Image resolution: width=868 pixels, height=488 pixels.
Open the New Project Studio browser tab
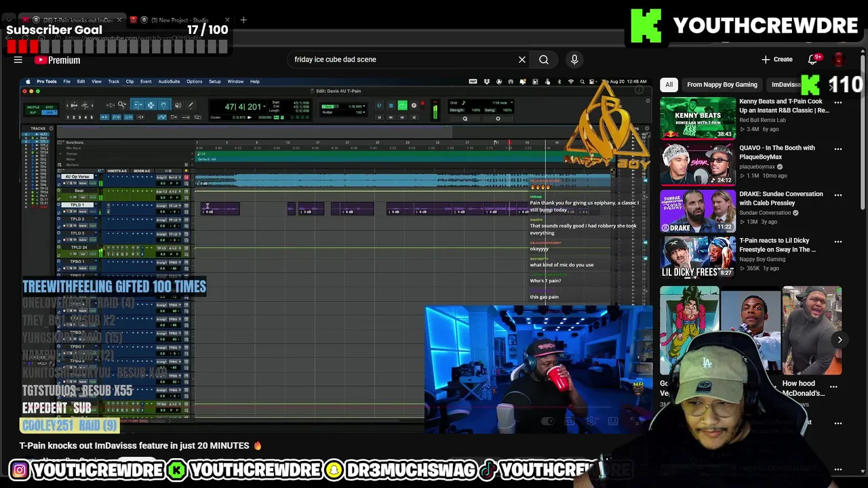pyautogui.click(x=180, y=20)
